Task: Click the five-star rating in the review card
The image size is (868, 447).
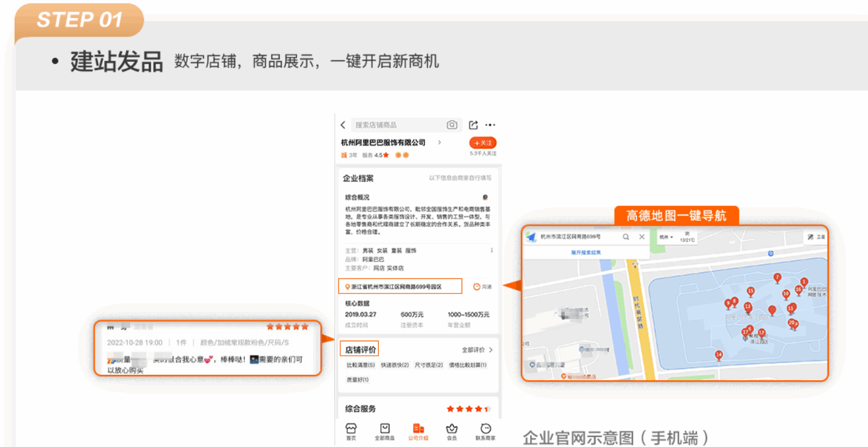Action: pyautogui.click(x=288, y=327)
